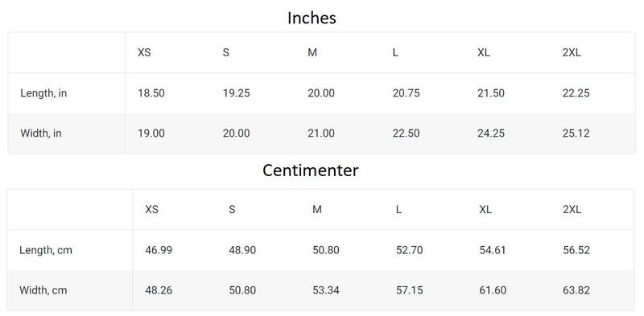Click the 'Width, in' row label

(41, 133)
